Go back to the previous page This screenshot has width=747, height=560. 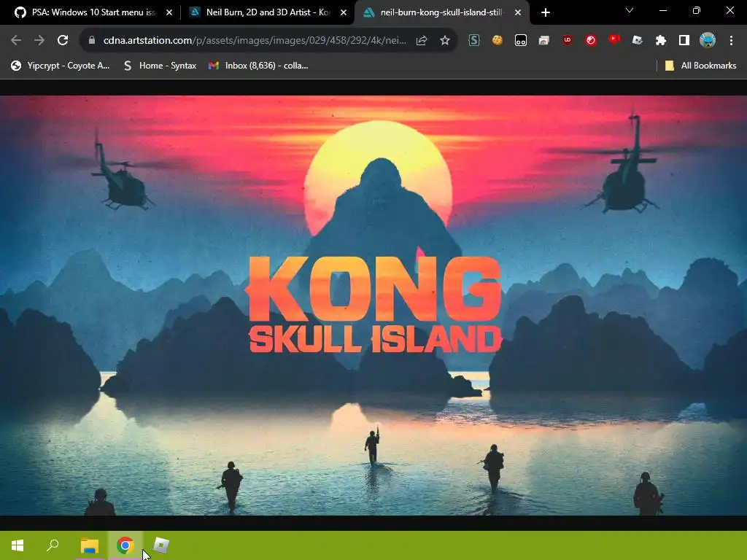[x=16, y=41]
